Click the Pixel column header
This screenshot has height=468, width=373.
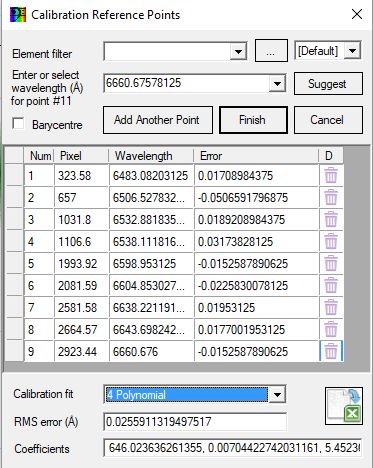[x=82, y=156]
